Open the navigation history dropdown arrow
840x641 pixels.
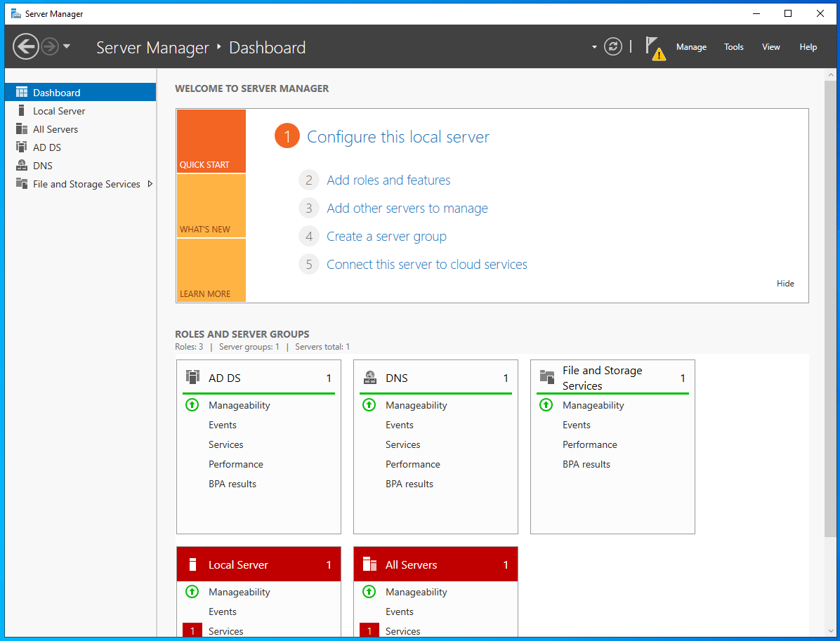[x=67, y=47]
